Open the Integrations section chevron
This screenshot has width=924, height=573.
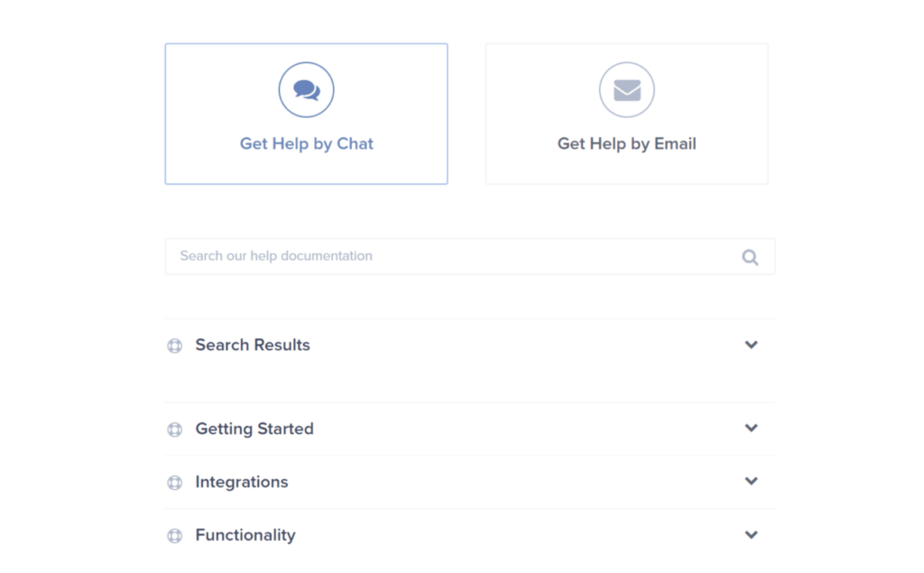(x=751, y=481)
